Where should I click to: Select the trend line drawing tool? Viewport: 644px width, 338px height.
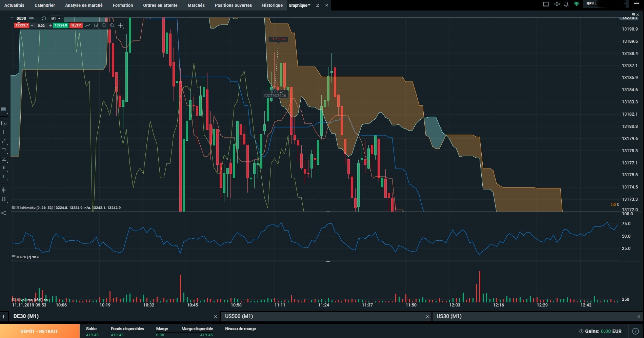pyautogui.click(x=4, y=141)
